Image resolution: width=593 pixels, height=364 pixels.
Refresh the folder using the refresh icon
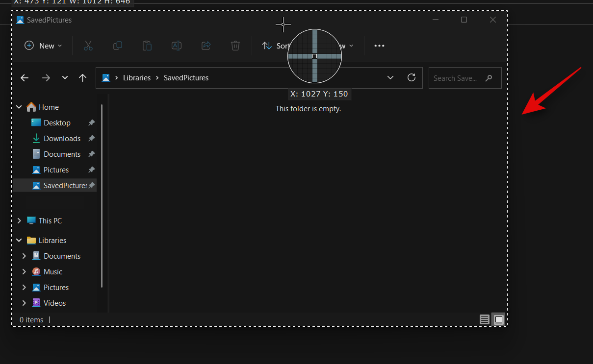tap(412, 77)
